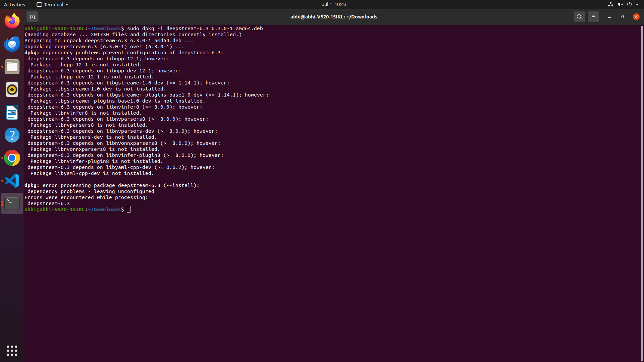Click 'Package libyaml-cpp-dev is not installed' line

click(92, 173)
